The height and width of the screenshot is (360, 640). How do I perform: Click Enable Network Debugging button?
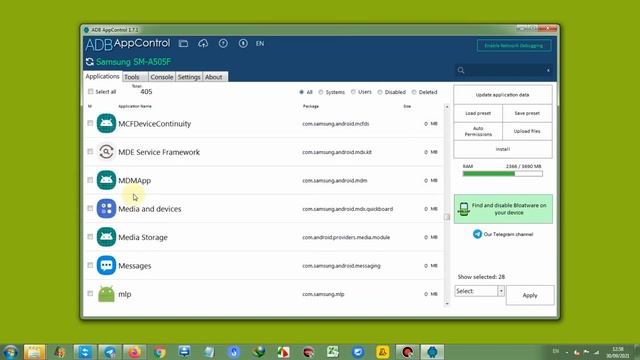click(514, 45)
